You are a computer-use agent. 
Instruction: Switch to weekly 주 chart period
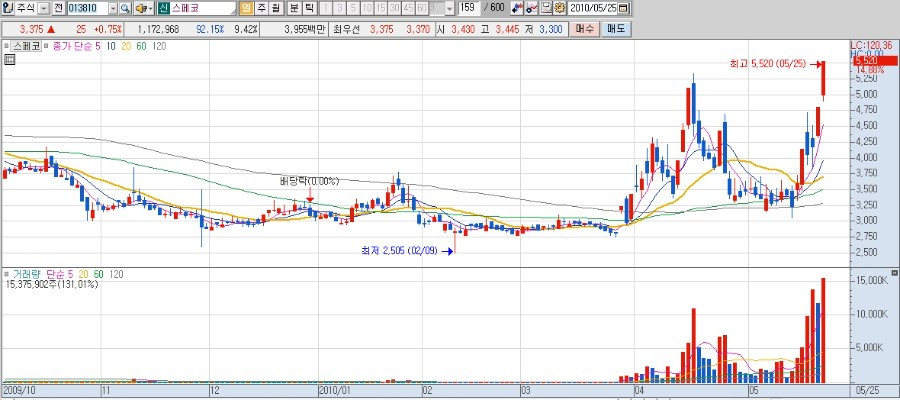click(x=261, y=8)
